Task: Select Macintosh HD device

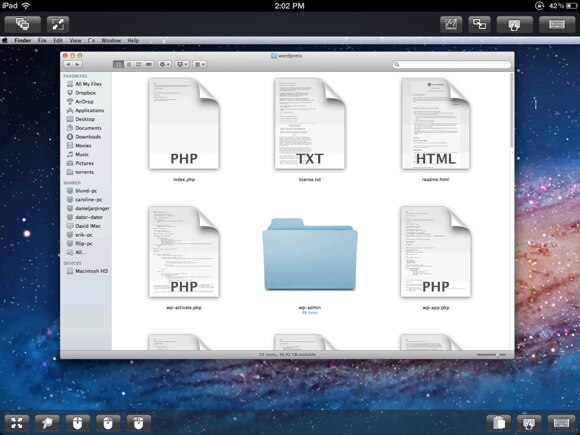Action: pos(91,271)
